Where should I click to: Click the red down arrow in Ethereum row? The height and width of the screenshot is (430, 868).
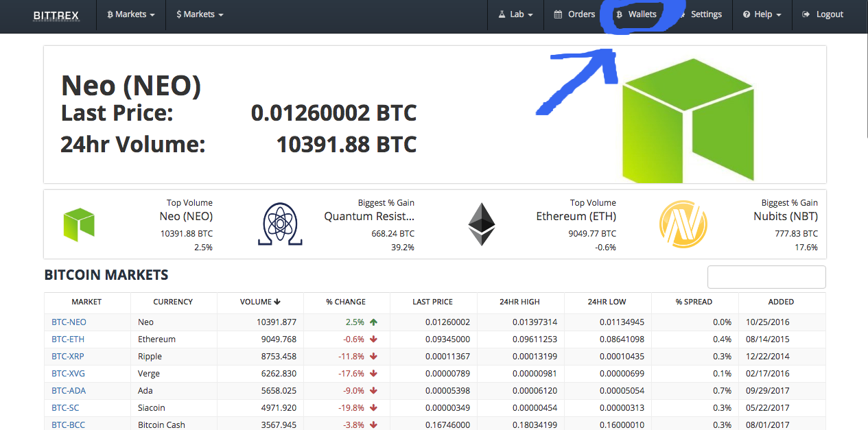(x=373, y=339)
